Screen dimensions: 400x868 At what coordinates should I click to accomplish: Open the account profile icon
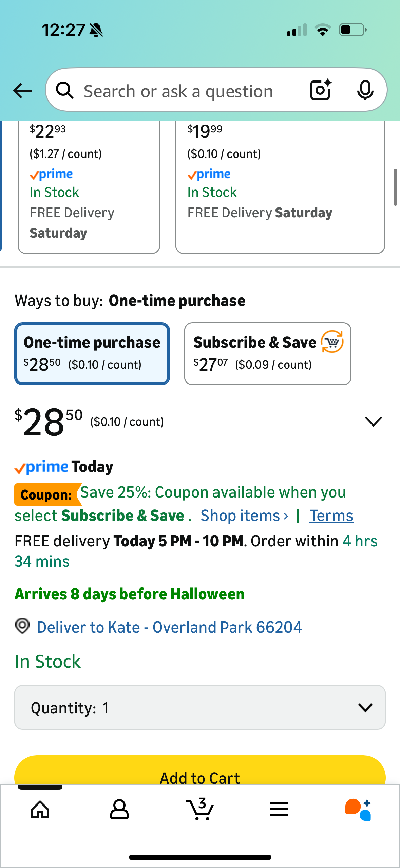tap(119, 810)
